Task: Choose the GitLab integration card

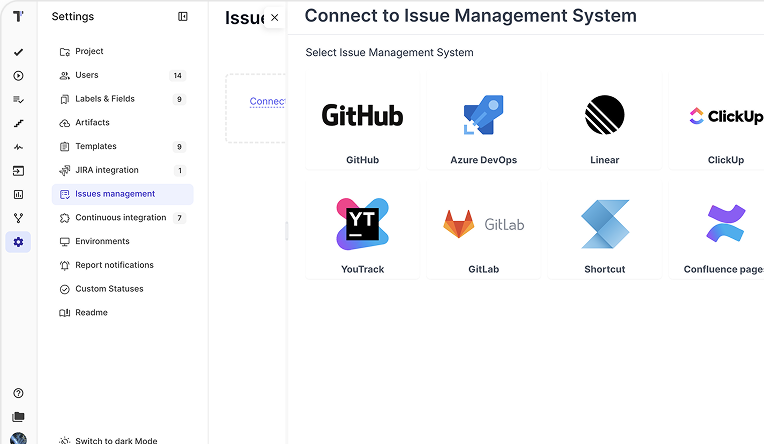Action: [x=483, y=231]
